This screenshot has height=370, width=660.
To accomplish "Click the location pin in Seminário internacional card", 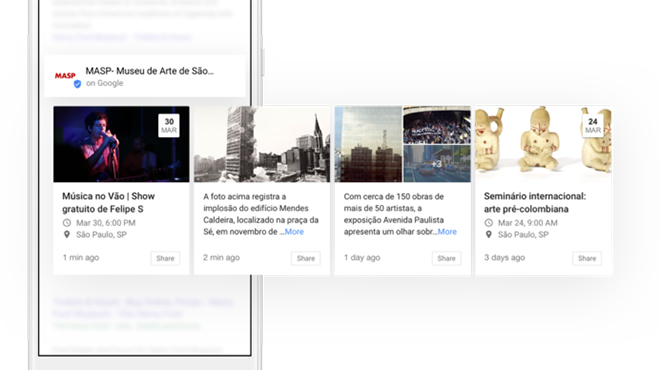I will [x=488, y=234].
